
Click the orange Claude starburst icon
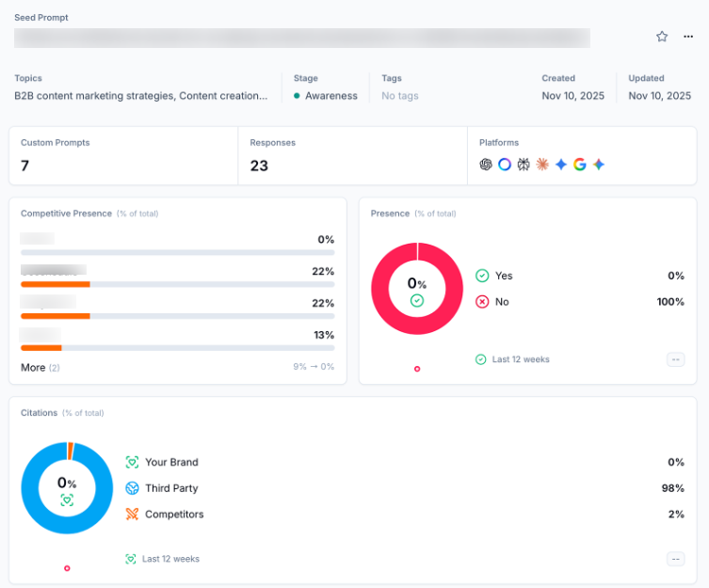tap(542, 165)
